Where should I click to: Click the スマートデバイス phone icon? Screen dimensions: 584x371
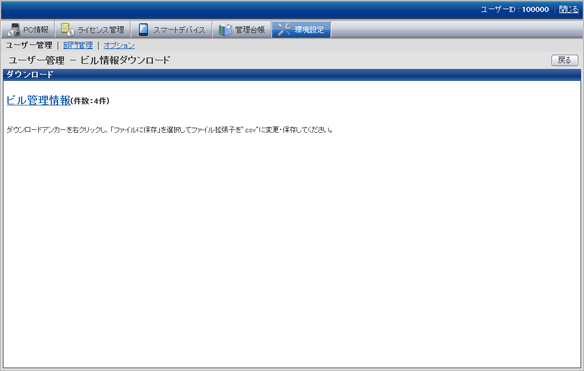click(143, 29)
